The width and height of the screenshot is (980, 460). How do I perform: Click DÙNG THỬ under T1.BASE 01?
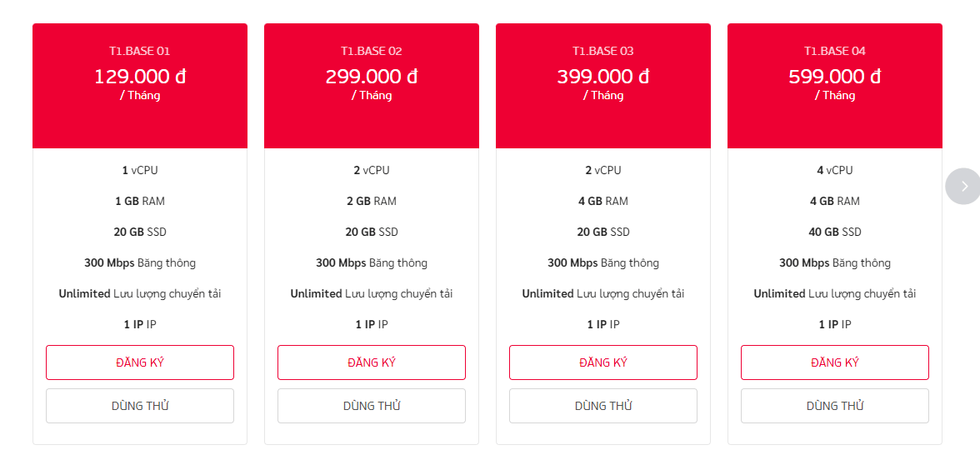click(x=139, y=406)
